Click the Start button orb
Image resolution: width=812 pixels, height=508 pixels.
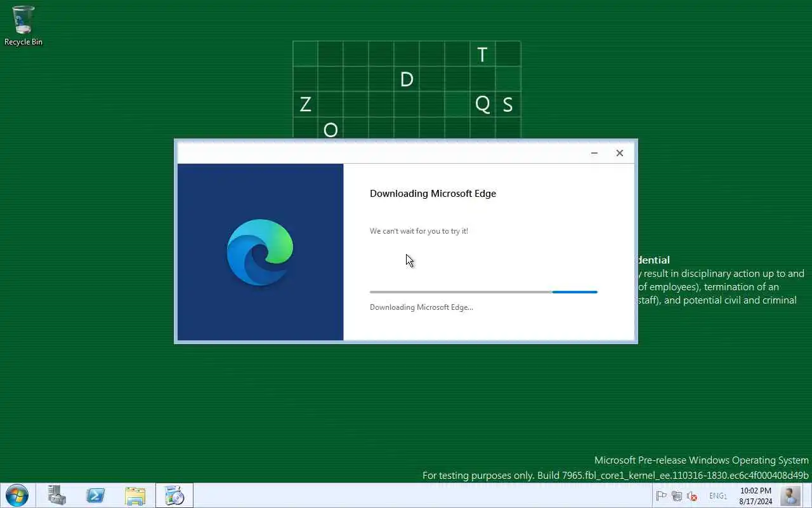point(16,495)
